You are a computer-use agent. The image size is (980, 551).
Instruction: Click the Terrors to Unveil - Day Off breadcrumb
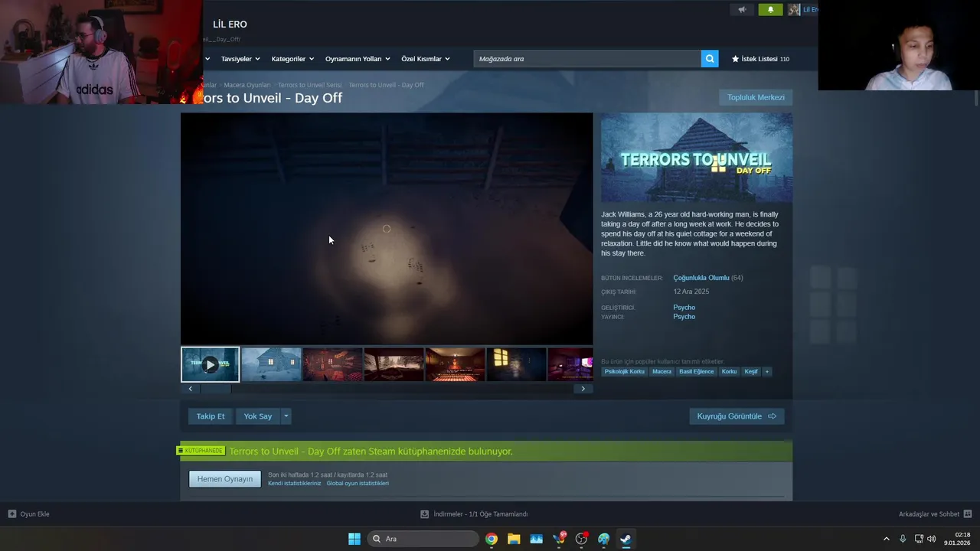(x=386, y=85)
